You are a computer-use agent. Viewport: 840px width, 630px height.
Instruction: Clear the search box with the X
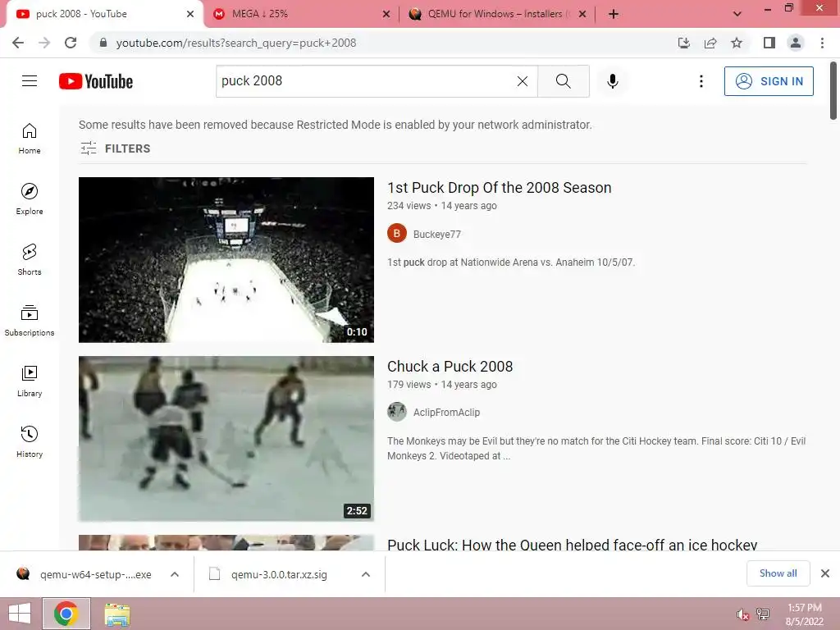click(523, 81)
